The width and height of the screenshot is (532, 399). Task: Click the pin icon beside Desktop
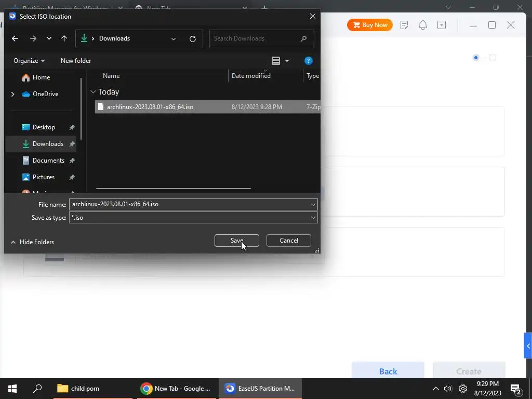coord(72,127)
